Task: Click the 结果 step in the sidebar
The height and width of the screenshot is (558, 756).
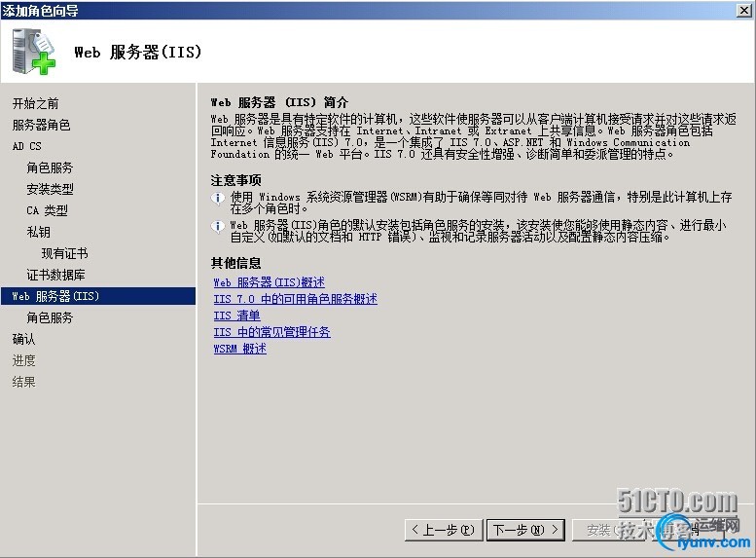Action: click(x=23, y=382)
